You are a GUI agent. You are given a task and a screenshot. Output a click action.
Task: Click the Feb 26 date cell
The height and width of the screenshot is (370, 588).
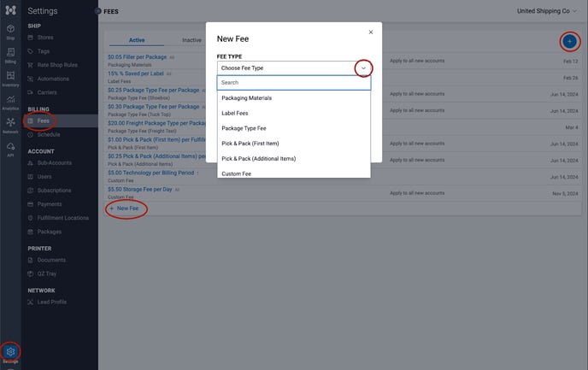click(x=570, y=78)
